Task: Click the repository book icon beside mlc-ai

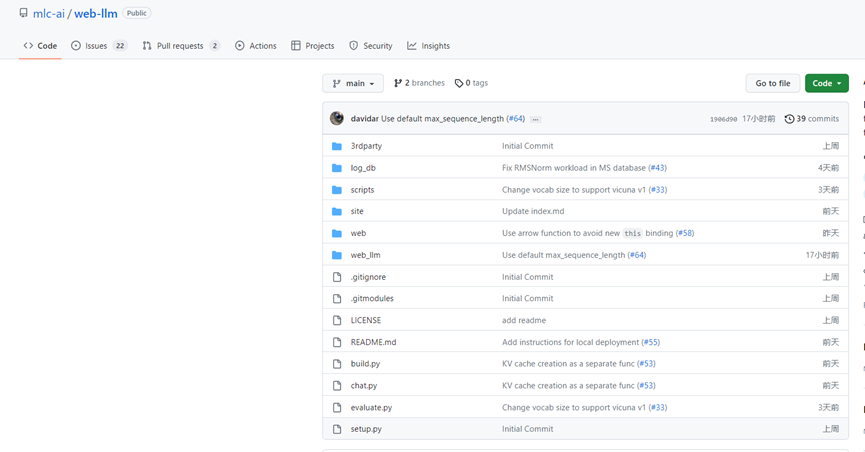Action: click(x=23, y=13)
